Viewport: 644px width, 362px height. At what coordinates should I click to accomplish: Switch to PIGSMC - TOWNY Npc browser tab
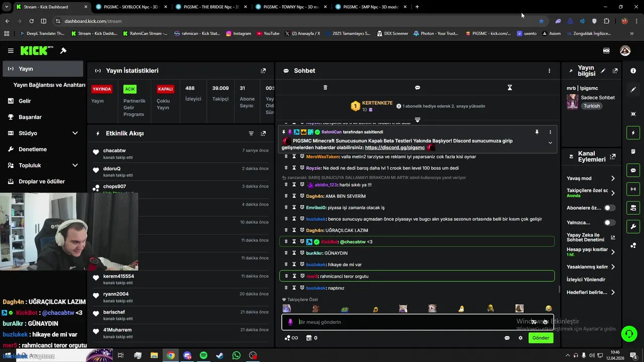coord(290,7)
